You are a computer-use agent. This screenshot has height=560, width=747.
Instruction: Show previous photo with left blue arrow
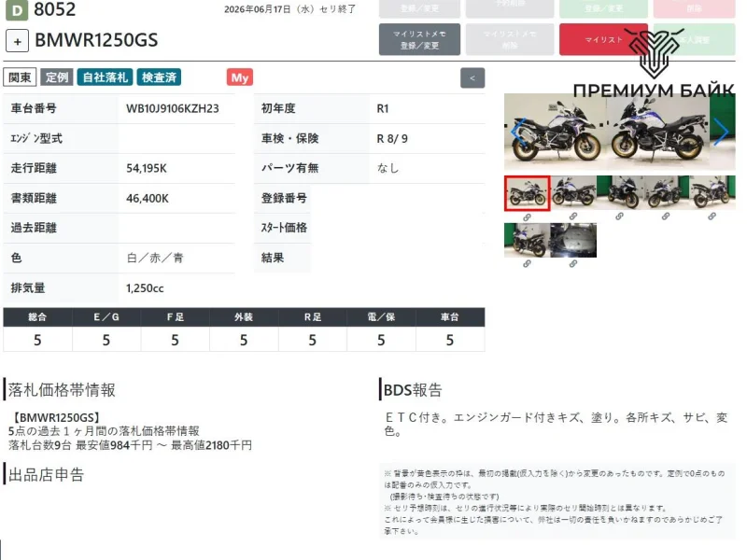click(518, 132)
